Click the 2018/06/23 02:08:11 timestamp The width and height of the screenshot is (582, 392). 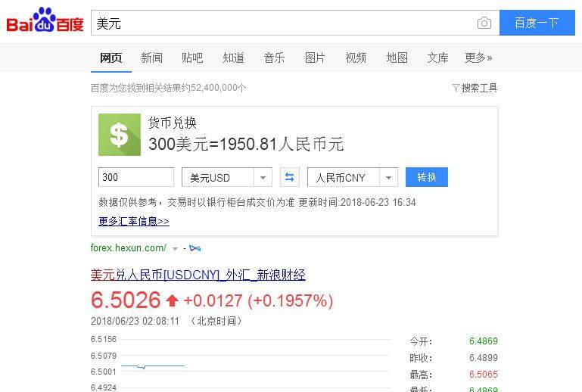pyautogui.click(x=135, y=321)
